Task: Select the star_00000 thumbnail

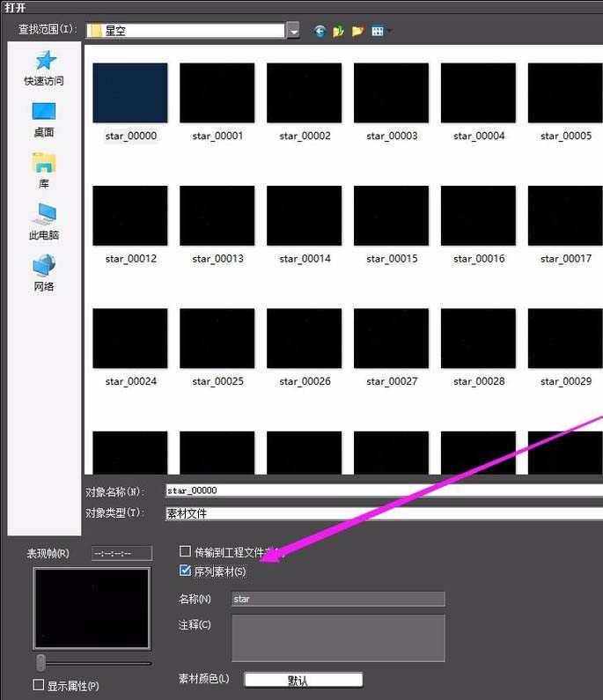Action: coord(130,92)
